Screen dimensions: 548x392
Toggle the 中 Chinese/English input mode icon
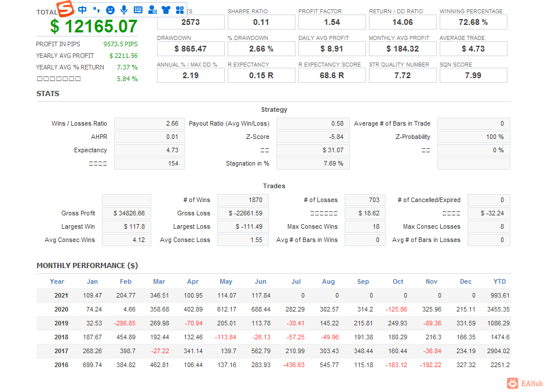82,10
